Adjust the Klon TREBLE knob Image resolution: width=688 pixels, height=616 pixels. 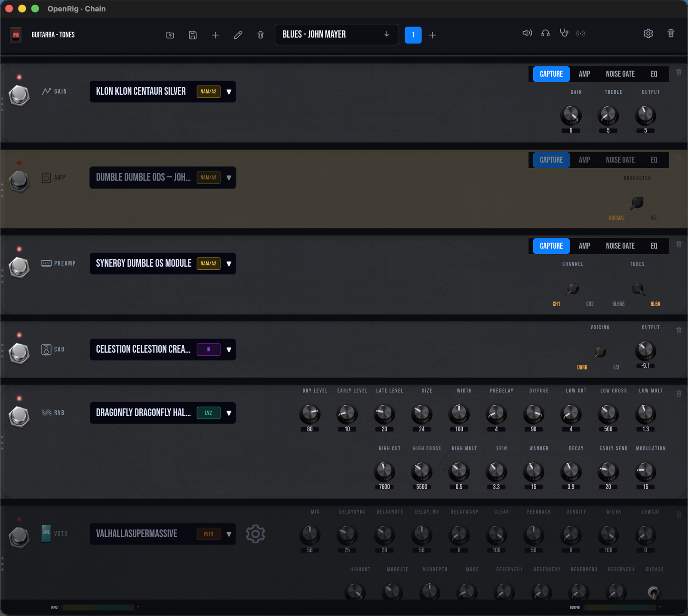tap(608, 115)
